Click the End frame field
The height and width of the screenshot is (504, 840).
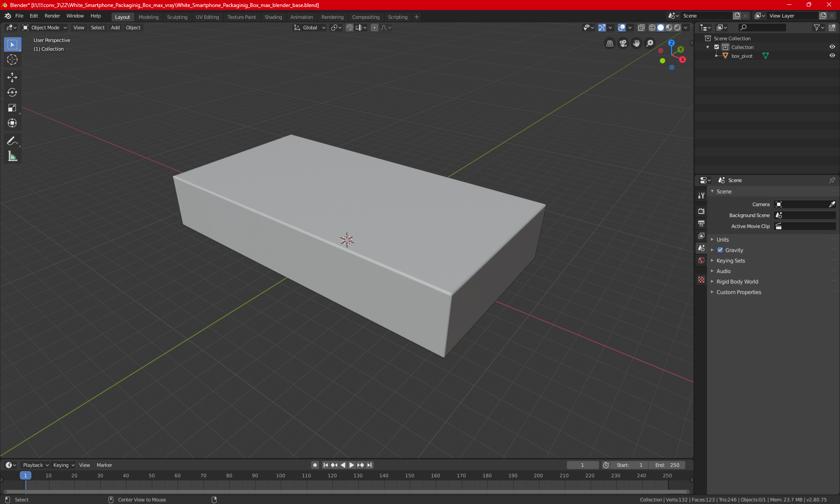[x=667, y=465]
